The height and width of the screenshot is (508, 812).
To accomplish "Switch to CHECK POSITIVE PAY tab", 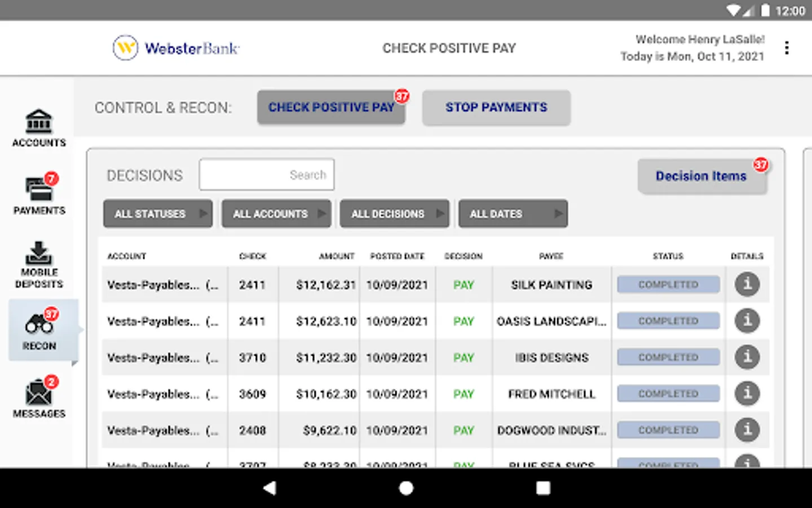I will 331,107.
